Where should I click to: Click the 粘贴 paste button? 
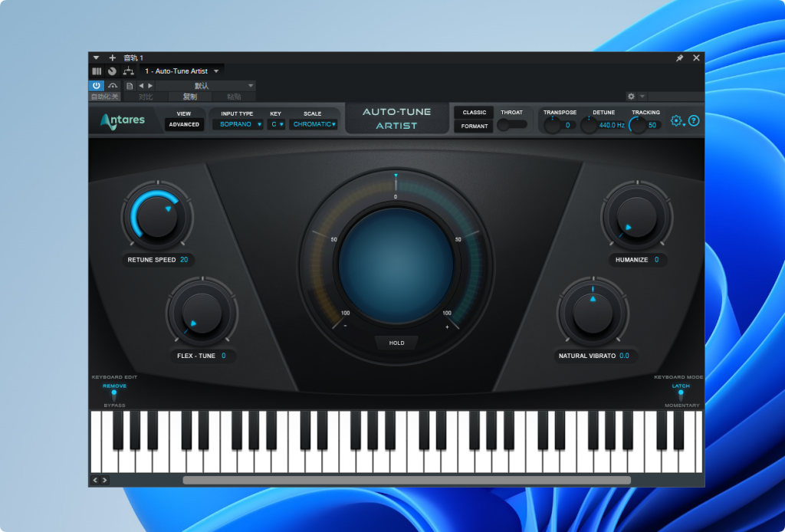click(234, 97)
